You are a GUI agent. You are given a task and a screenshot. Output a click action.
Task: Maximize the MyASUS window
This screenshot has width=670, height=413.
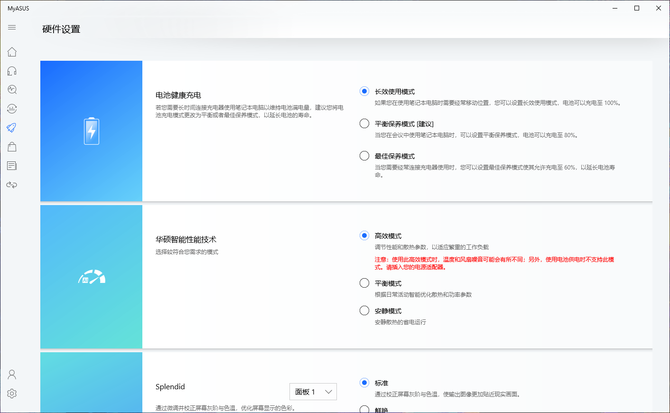637,8
